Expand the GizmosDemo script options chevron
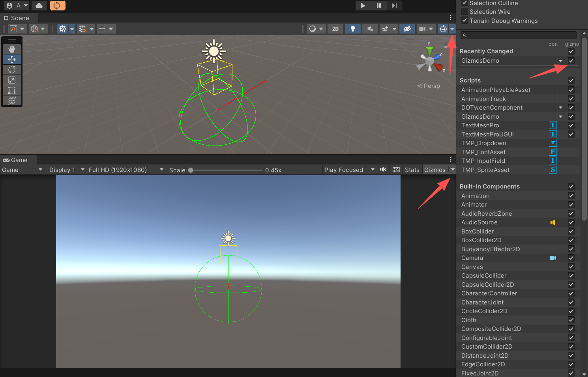This screenshot has height=377, width=588. coord(560,116)
